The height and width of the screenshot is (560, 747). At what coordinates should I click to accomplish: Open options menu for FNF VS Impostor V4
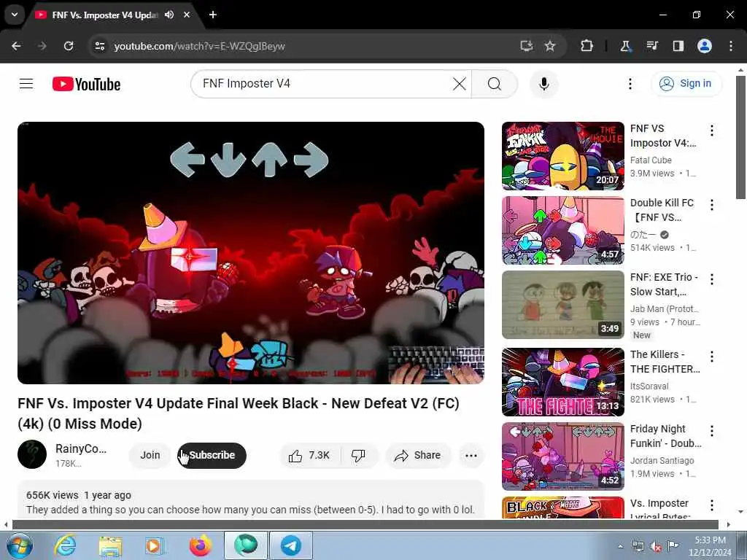712,131
